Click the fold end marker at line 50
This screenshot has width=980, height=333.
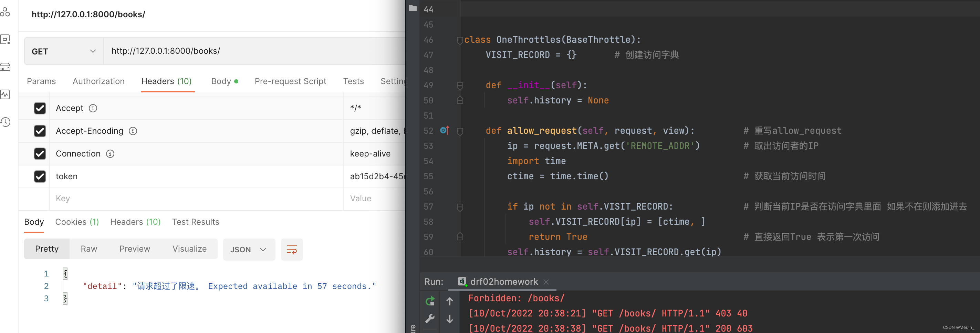460,100
